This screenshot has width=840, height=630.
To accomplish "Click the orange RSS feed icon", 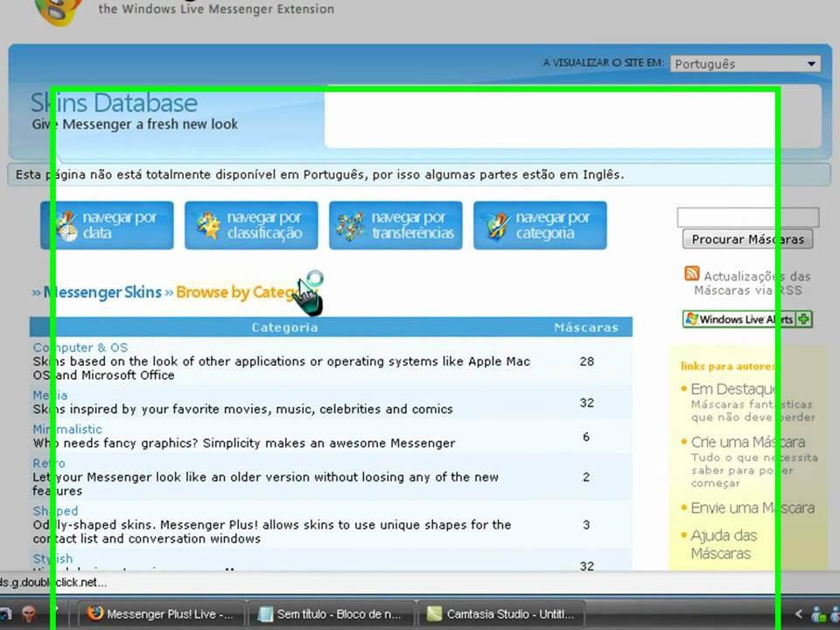I will pos(691,274).
